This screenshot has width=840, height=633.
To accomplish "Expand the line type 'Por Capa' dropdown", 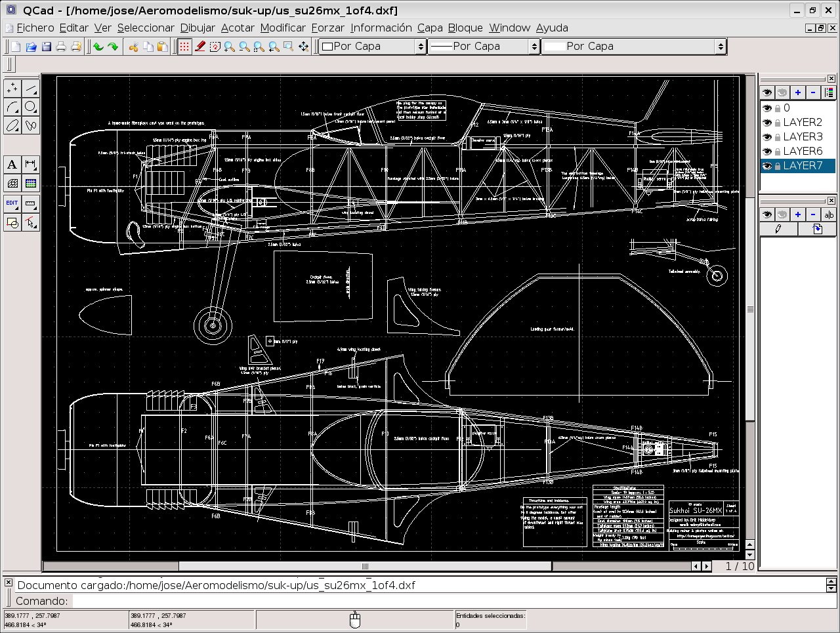I will point(634,47).
